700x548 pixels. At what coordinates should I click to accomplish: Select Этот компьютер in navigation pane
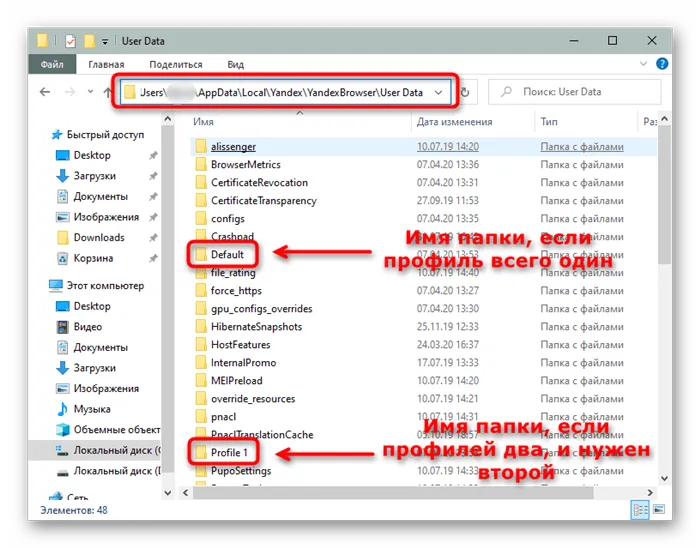click(x=105, y=286)
